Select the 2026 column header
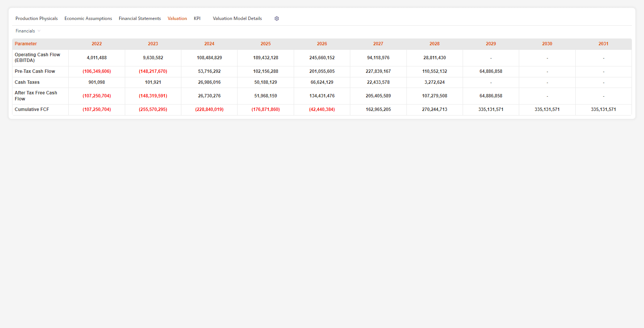Image resolution: width=644 pixels, height=328 pixels. (322, 44)
